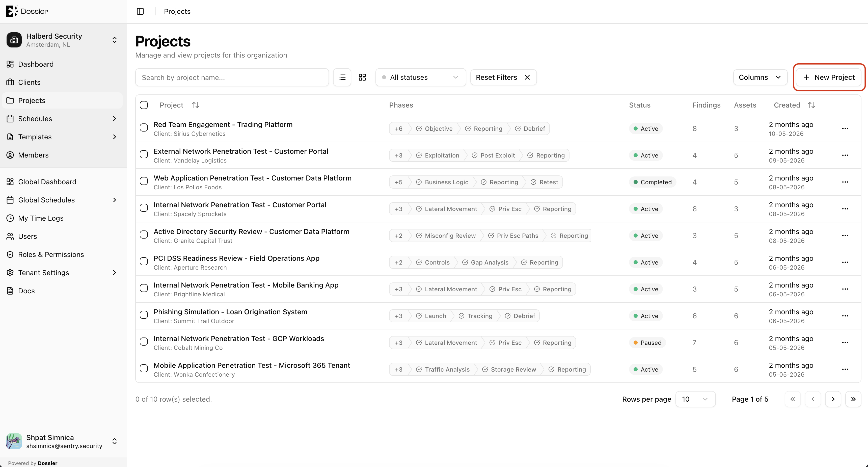This screenshot has width=868, height=467.
Task: Check the External Network Penetration Test row
Action: pos(144,154)
